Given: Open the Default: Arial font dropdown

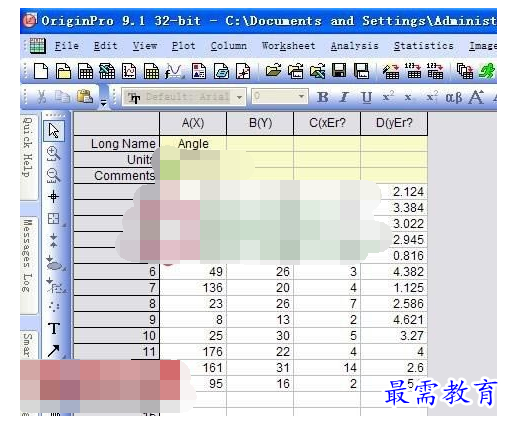Looking at the screenshot, I should click(x=239, y=97).
